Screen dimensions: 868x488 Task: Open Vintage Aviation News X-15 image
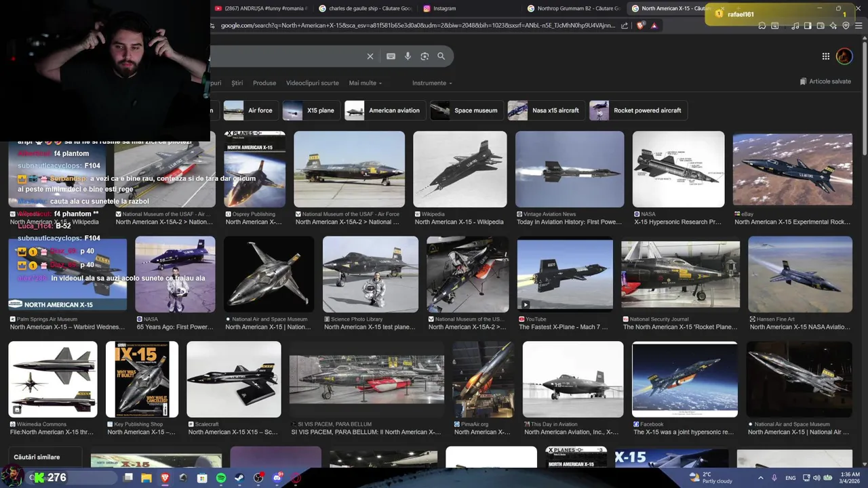click(x=570, y=169)
